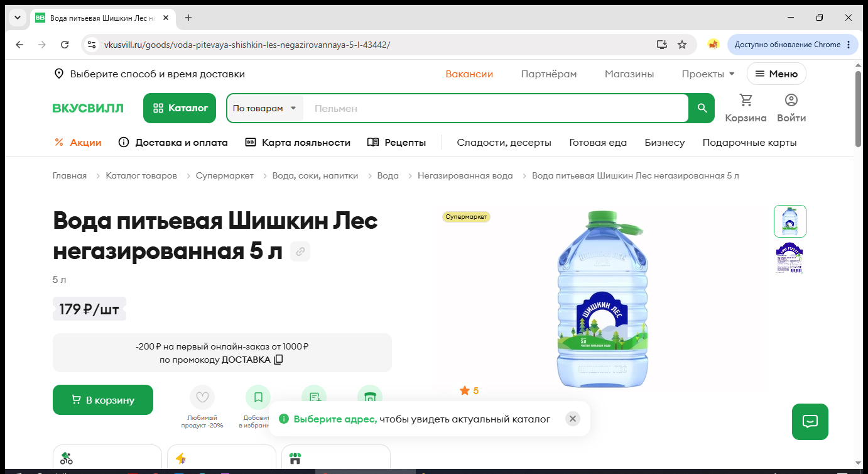Click the address bar URL

point(247,45)
